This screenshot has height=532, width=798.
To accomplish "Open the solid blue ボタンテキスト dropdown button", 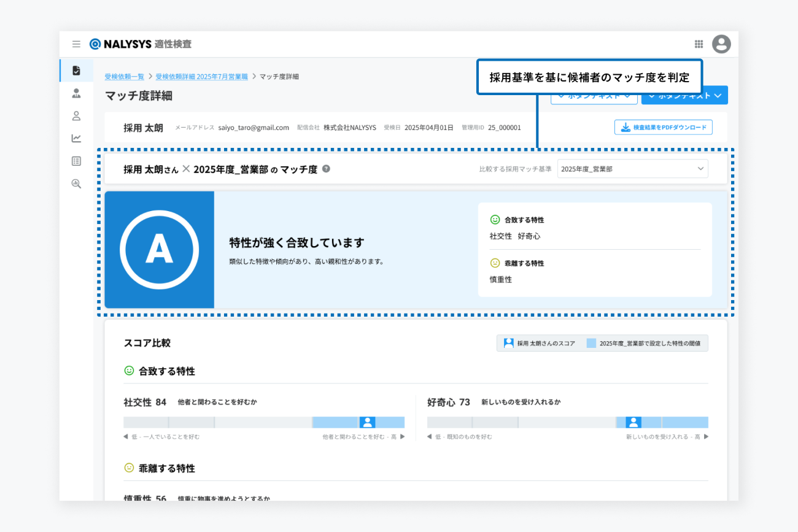I will (x=684, y=96).
